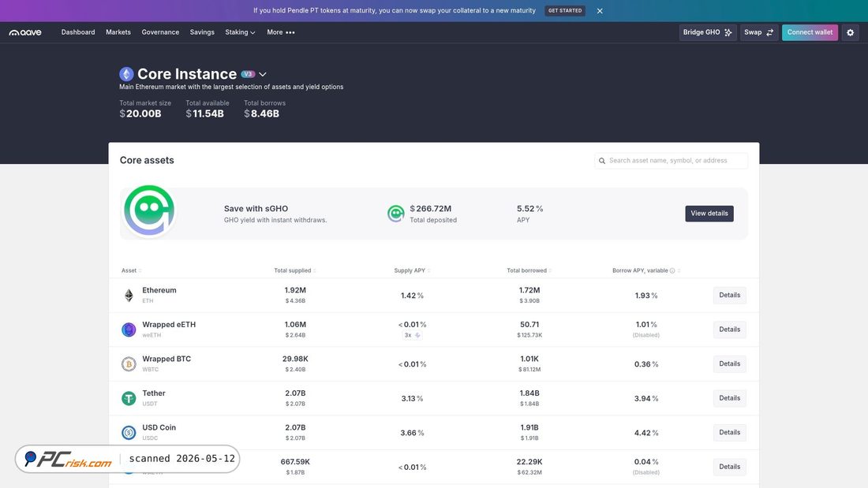The width and height of the screenshot is (868, 488).
Task: Open the settings gear icon
Action: coord(851,32)
